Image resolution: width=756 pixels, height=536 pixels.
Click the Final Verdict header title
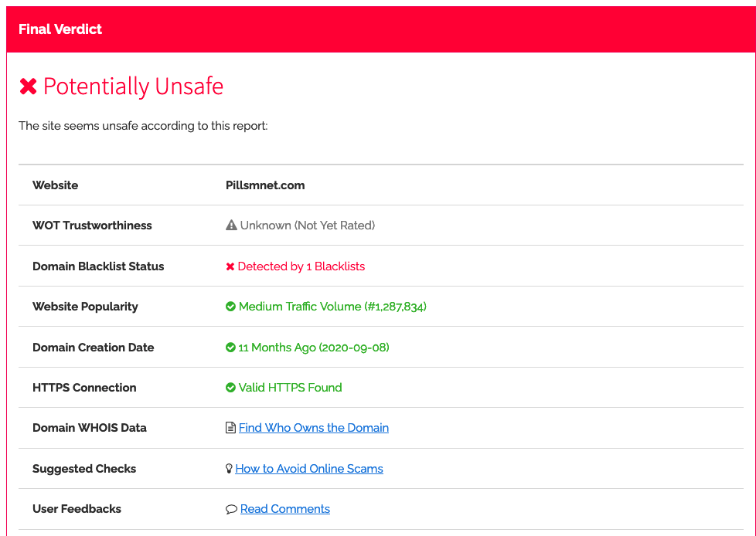click(60, 29)
